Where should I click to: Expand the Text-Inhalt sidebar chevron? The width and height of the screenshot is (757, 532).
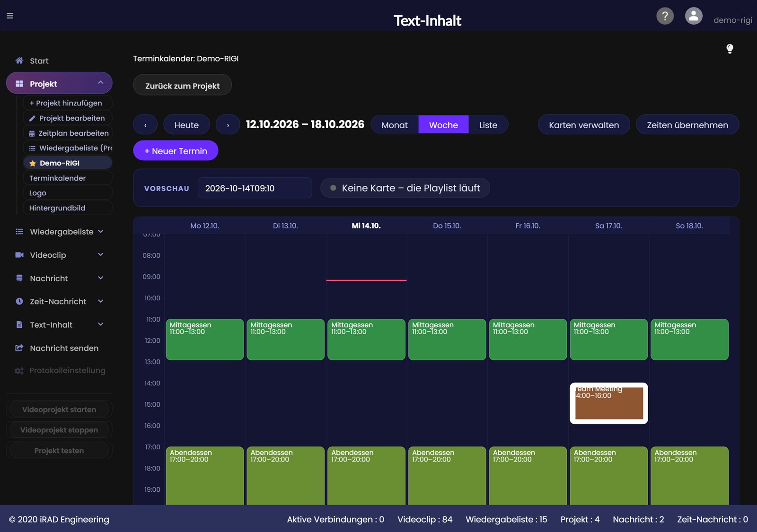101,324
